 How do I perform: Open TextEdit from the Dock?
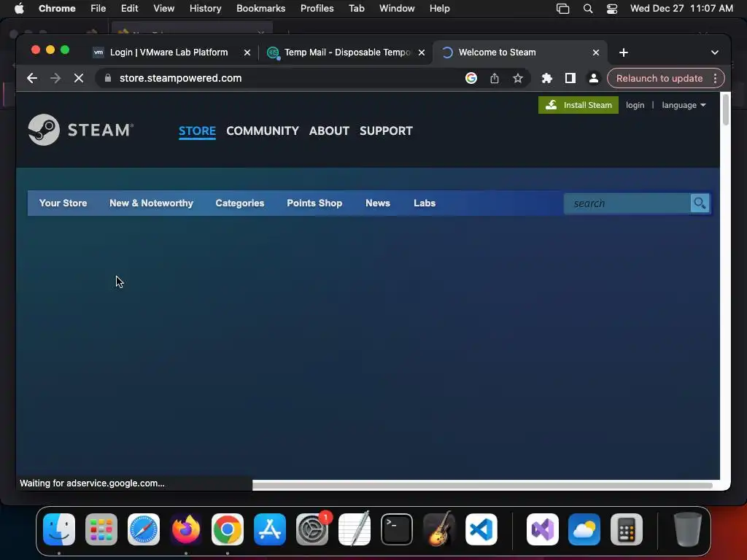point(355,529)
